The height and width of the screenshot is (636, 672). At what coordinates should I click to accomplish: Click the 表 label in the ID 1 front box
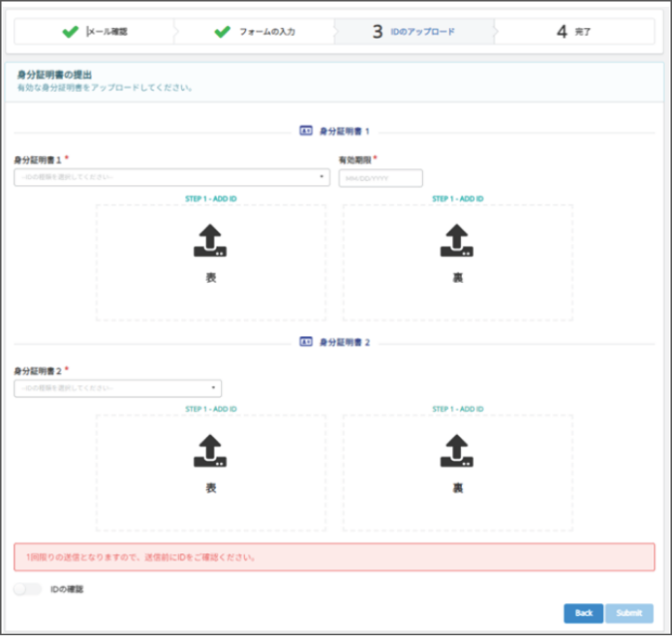[211, 278]
